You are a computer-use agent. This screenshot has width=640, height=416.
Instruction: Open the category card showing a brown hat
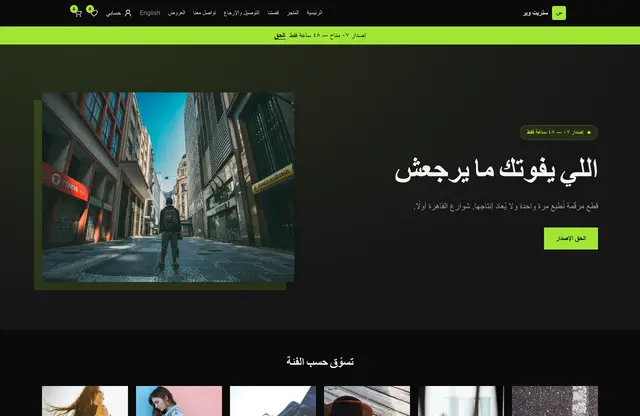pos(367,401)
